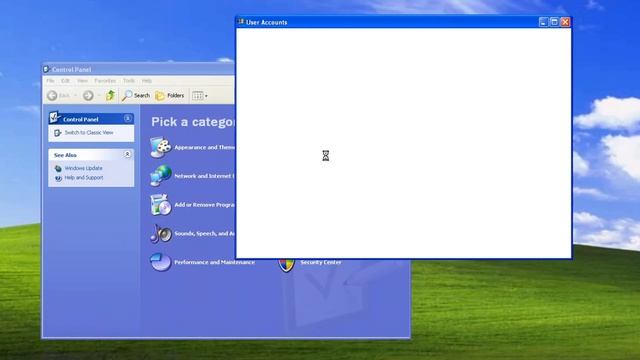This screenshot has width=640, height=360.
Task: Open the Views dropdown in Control Panel toolbar
Action: 200,96
